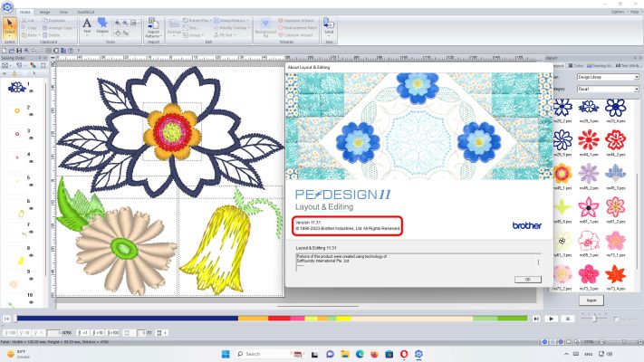Click New document icon in quick access toolbar
Viewport: 644px width, 362px height.
(5, 51)
